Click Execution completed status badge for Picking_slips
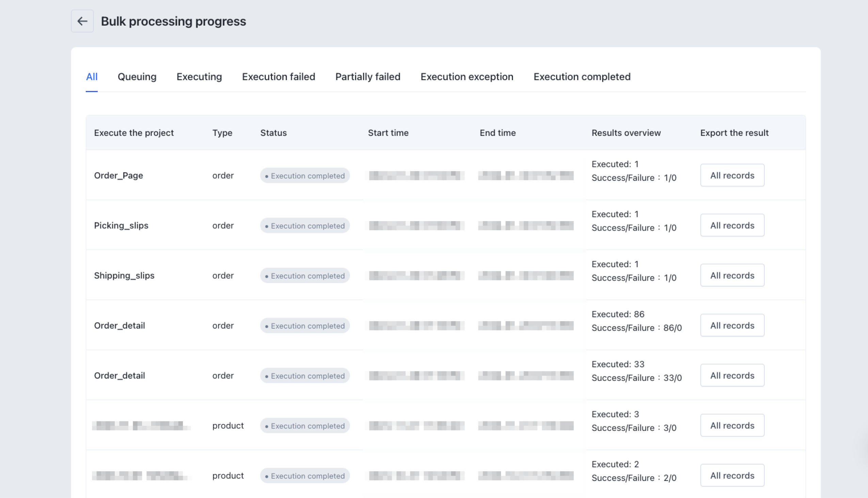The width and height of the screenshot is (868, 498). tap(305, 225)
